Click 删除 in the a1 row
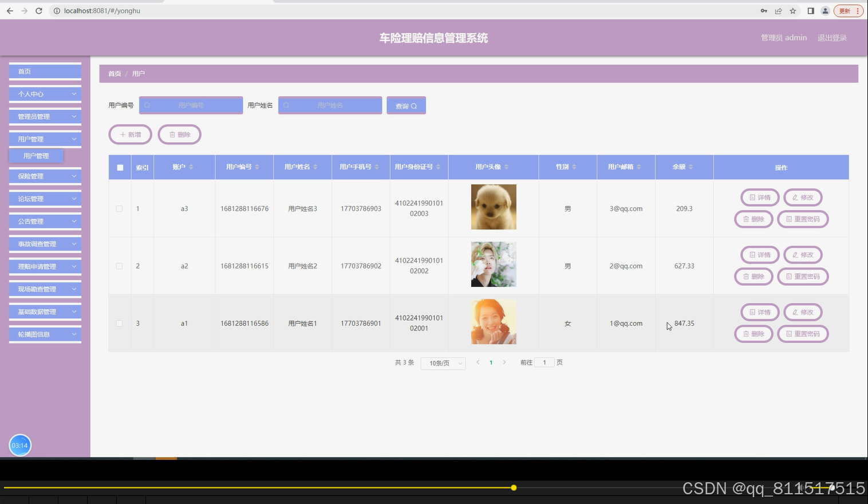The width and height of the screenshot is (868, 504). pyautogui.click(x=753, y=334)
